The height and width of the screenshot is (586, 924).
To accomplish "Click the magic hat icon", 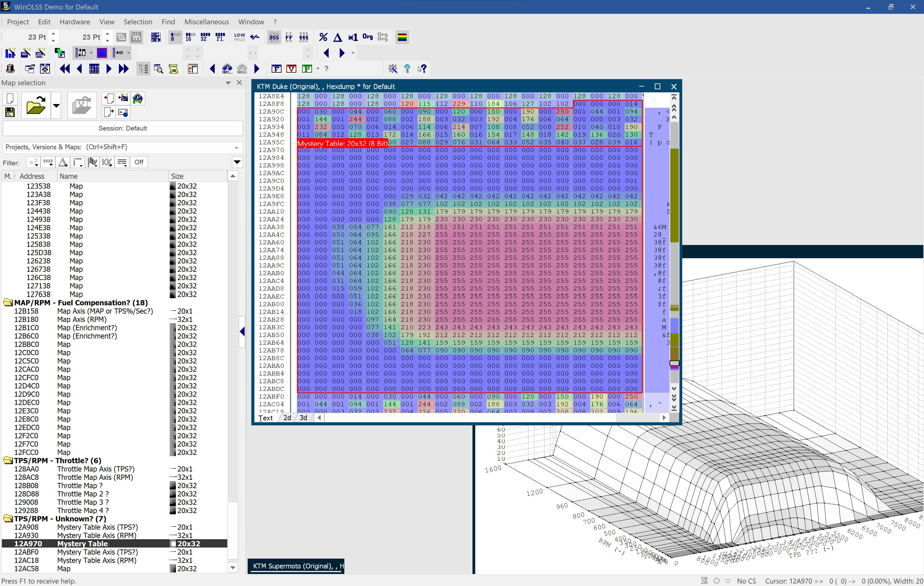I will click(x=10, y=69).
